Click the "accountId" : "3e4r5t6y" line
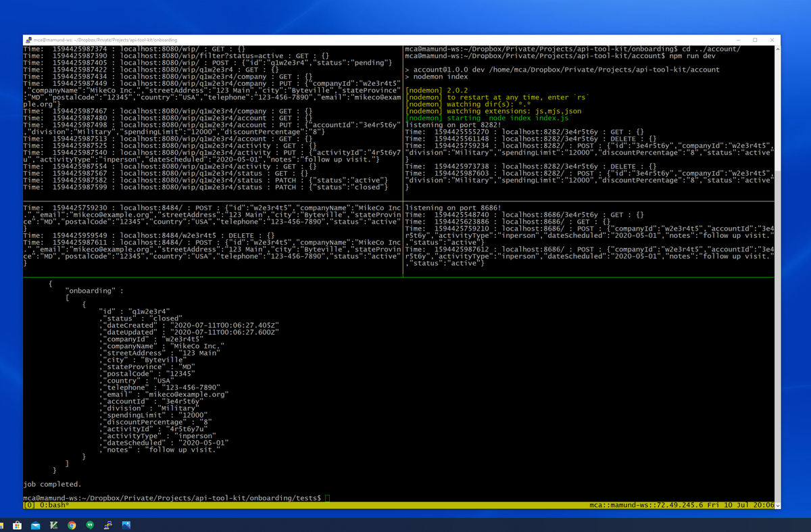 coord(150,401)
